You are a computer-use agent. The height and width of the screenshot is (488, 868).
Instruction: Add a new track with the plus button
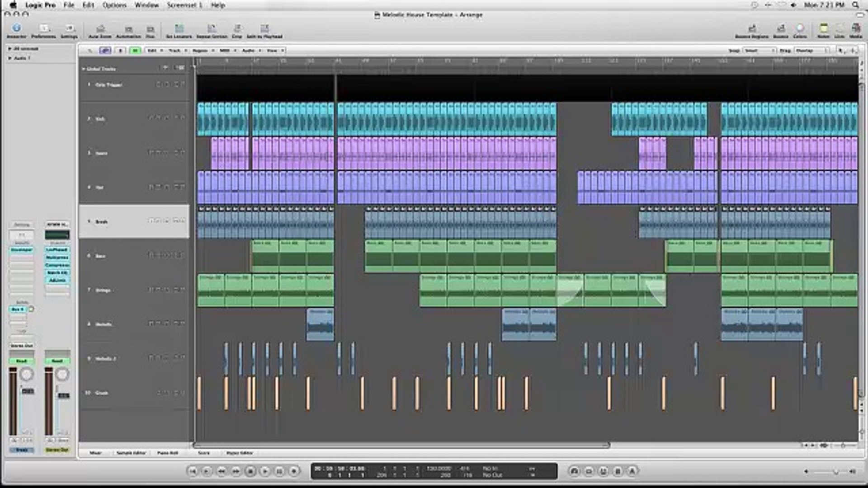coord(165,68)
